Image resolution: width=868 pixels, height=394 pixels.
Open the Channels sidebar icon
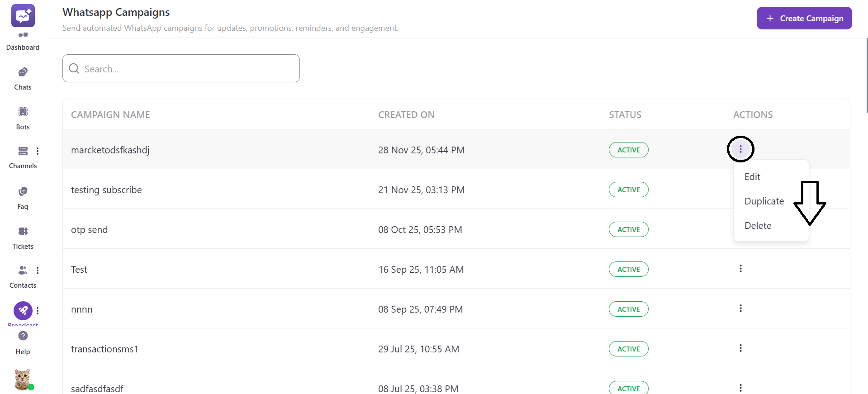tap(23, 151)
